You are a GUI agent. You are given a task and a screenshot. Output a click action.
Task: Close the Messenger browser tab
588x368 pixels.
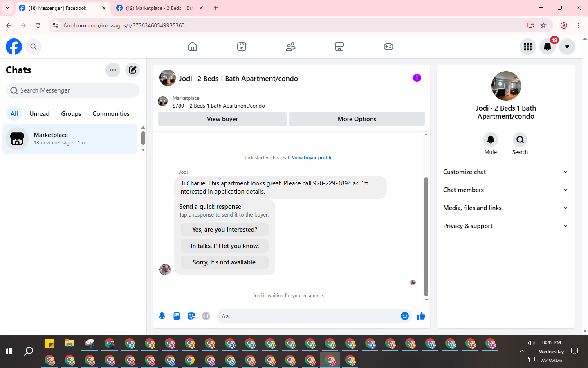[x=104, y=8]
